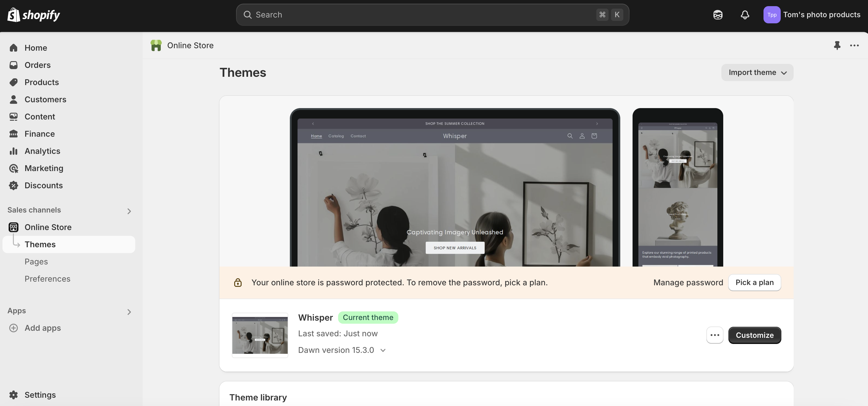Click the Online Store storefront icon in sidebar
The width and height of the screenshot is (868, 406).
(x=14, y=227)
